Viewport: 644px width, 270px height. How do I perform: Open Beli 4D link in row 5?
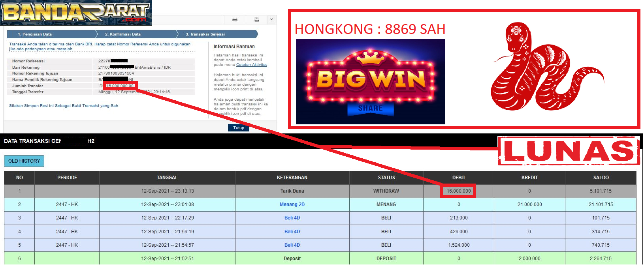point(292,245)
